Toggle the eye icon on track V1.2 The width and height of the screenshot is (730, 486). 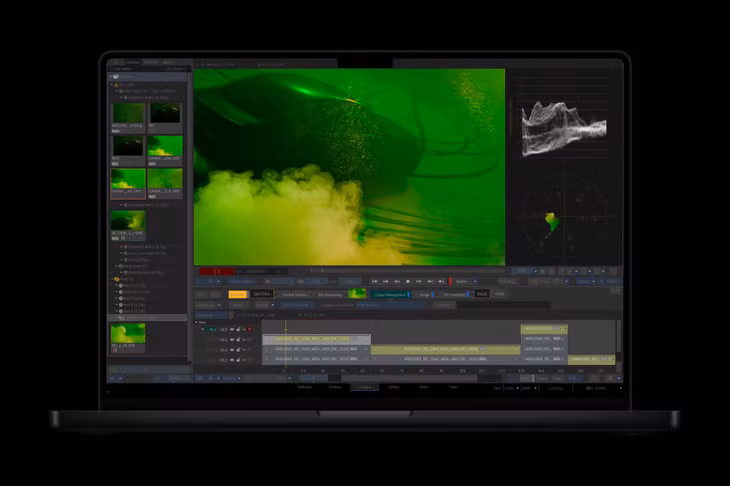point(232,360)
